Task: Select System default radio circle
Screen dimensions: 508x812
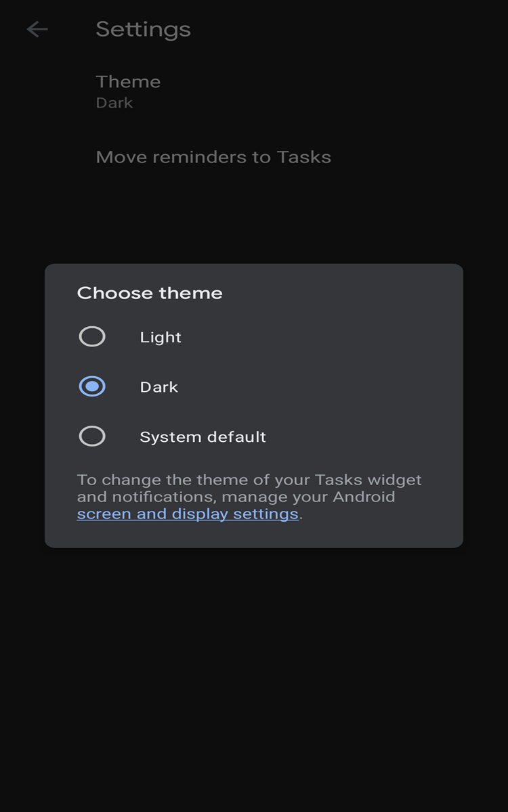Action: (92, 436)
